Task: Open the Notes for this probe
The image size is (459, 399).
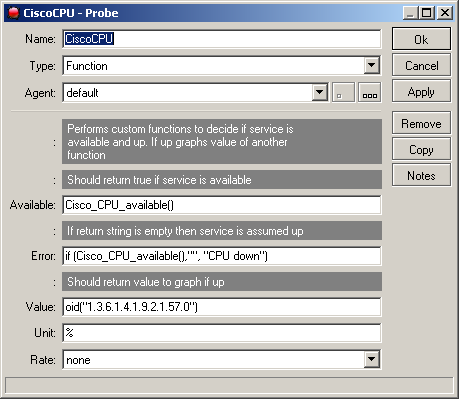Action: 421,175
